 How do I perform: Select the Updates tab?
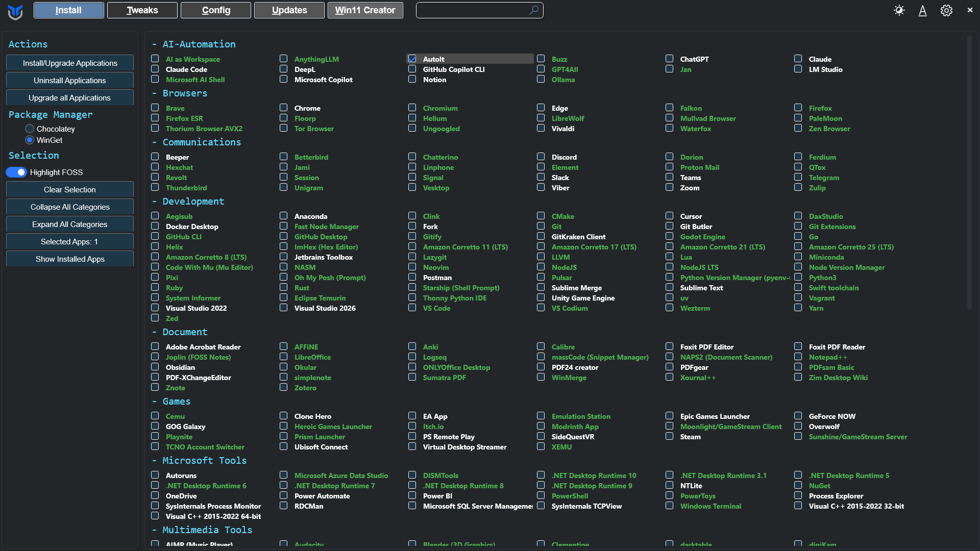(x=289, y=10)
